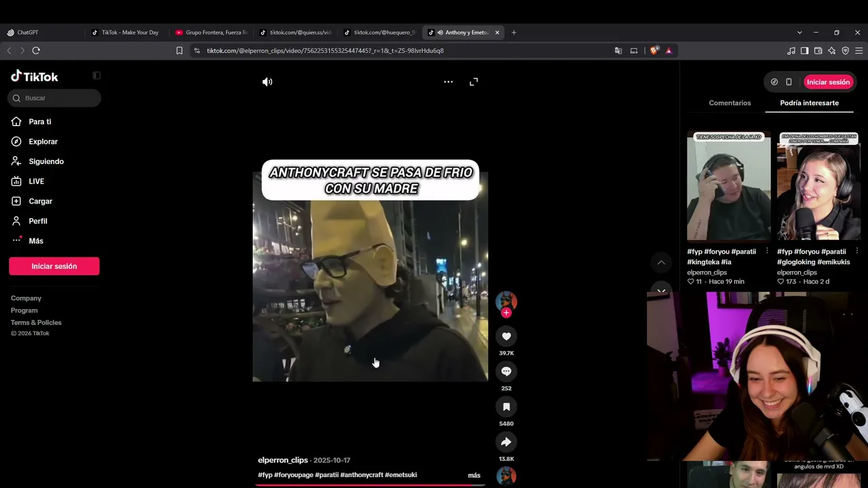Screen dimensions: 868x488
Task: Click the phone app icon in the header
Action: tap(789, 82)
